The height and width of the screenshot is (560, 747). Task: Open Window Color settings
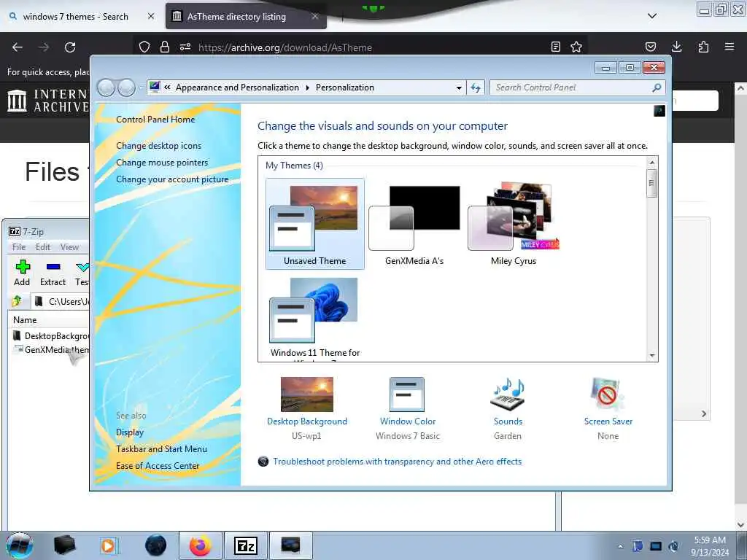click(408, 408)
